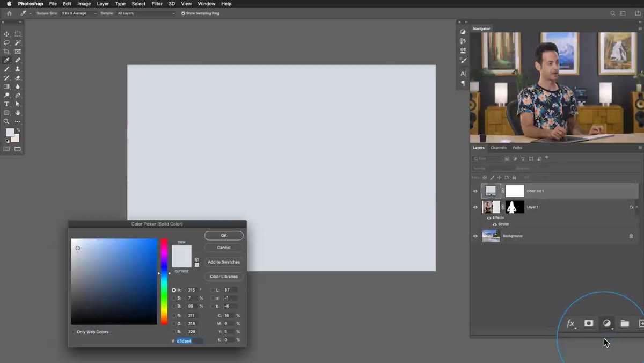Select the Brush tool
This screenshot has height=363, width=644.
pyautogui.click(x=7, y=69)
